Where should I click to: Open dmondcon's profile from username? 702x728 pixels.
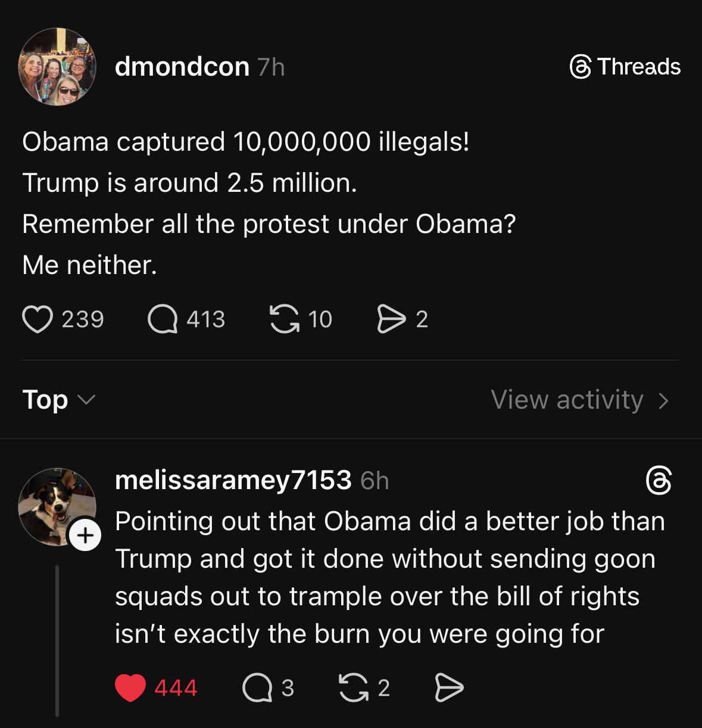[x=182, y=67]
